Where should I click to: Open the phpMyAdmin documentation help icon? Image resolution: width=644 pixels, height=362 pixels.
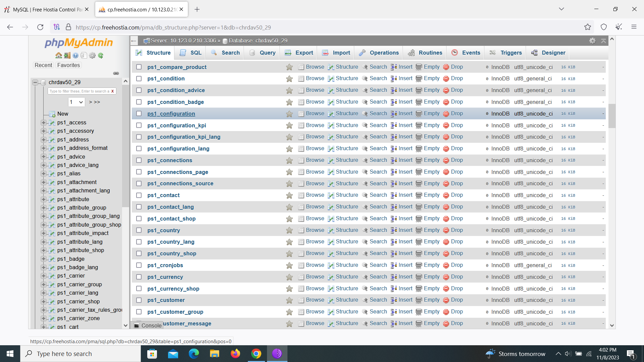[x=75, y=56]
